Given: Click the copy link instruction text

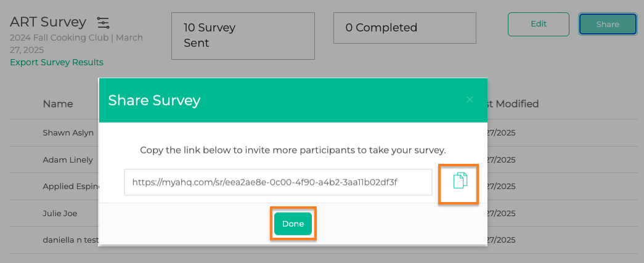Looking at the screenshot, I should (293, 150).
